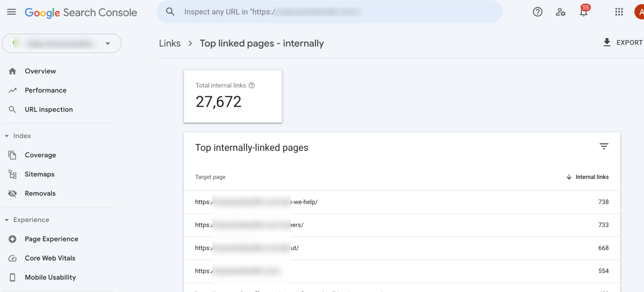Viewport: 644px width, 292px height.
Task: Open the filter for internally-linked pages
Action: (603, 146)
